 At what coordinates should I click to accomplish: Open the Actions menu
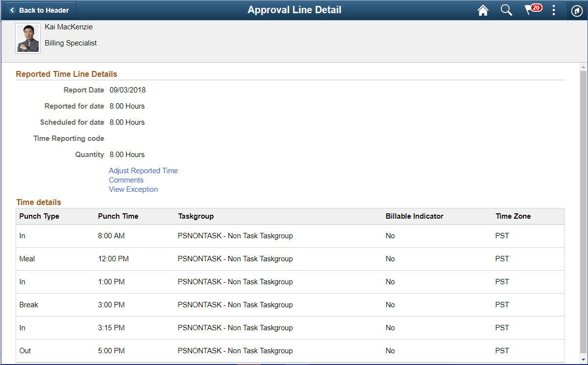(554, 10)
